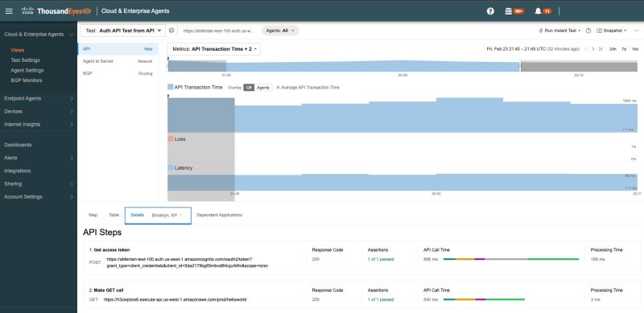Image resolution: width=644 pixels, height=313 pixels.
Task: Expand the Account Settings sidebar section
Action: coord(72,197)
